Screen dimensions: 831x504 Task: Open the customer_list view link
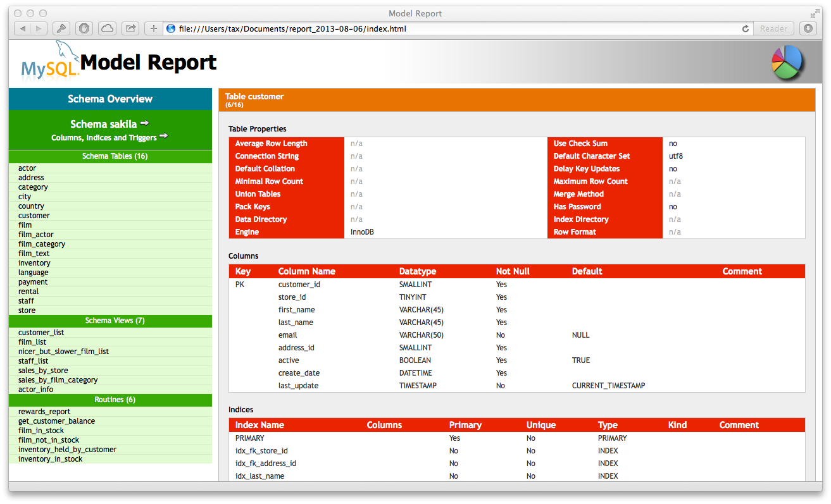[x=41, y=333]
